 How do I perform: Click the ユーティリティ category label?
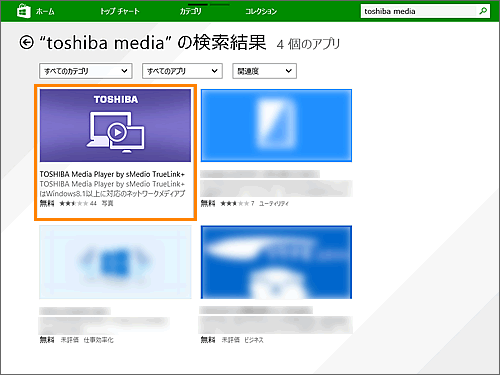(274, 204)
